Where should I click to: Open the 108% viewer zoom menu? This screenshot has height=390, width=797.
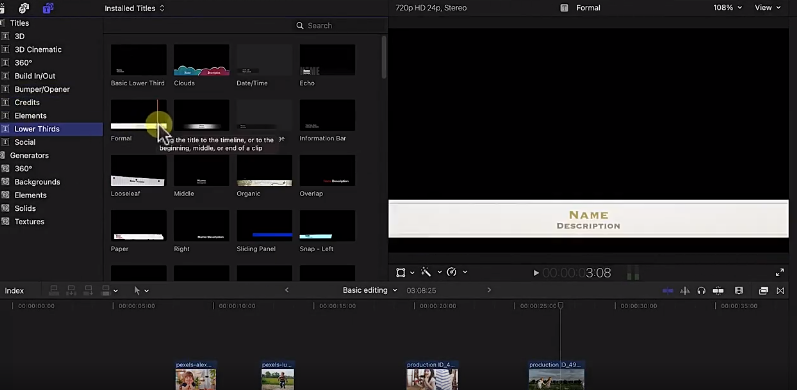pyautogui.click(x=727, y=8)
